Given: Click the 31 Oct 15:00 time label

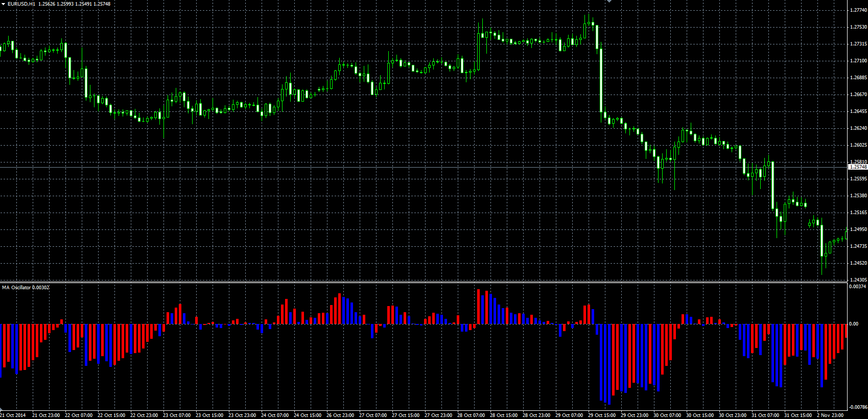Looking at the screenshot, I should coord(798,415).
